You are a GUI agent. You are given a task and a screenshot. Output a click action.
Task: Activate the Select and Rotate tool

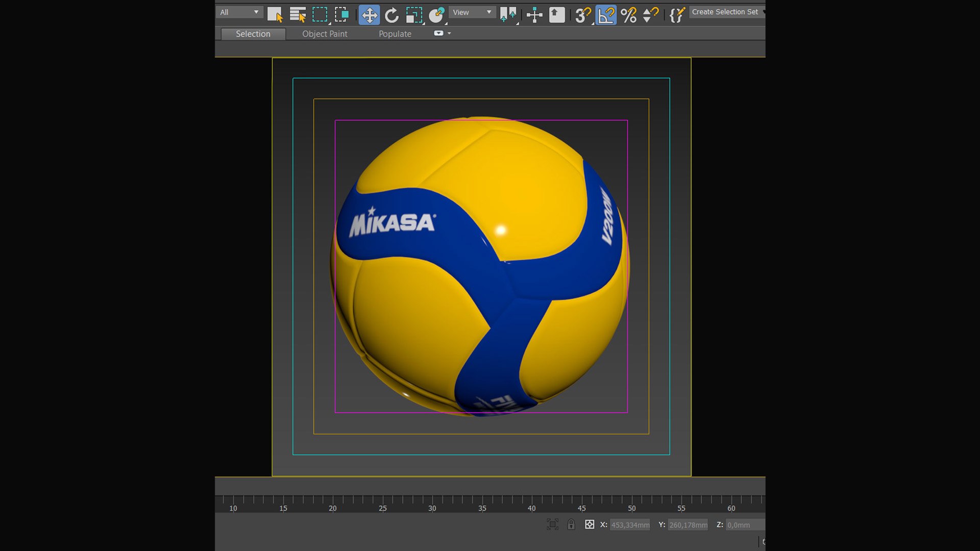pos(391,15)
